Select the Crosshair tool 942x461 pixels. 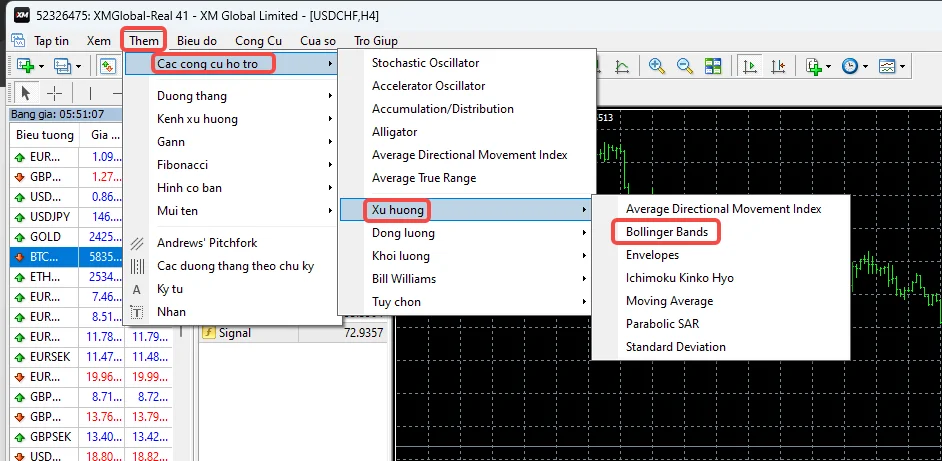coord(55,93)
